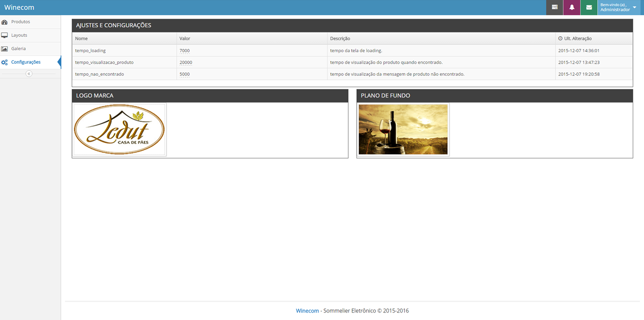The image size is (644, 320).
Task: Click the Galeria picture icon
Action: 5,49
